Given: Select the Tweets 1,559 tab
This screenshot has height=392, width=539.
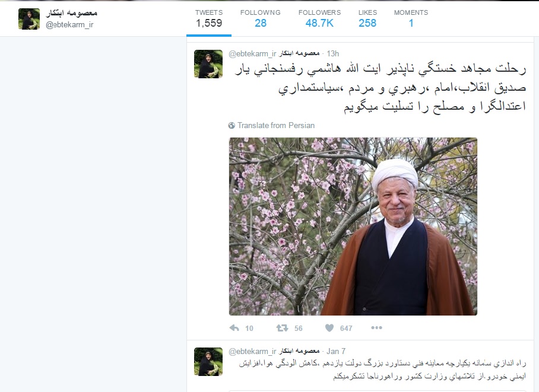Looking at the screenshot, I should (209, 19).
